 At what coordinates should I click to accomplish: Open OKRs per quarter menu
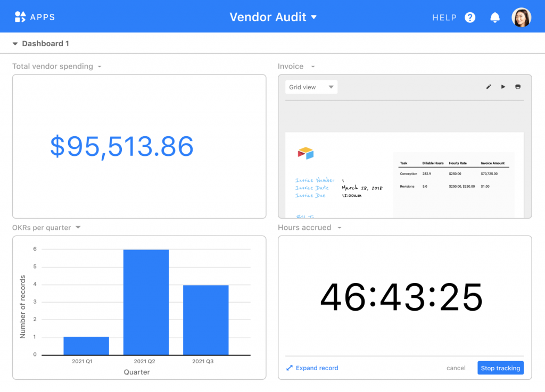pos(78,228)
